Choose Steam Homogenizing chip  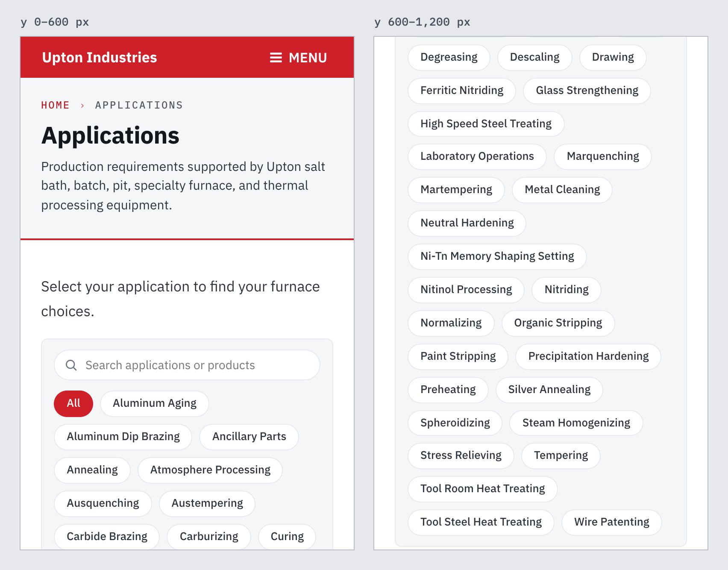(576, 423)
